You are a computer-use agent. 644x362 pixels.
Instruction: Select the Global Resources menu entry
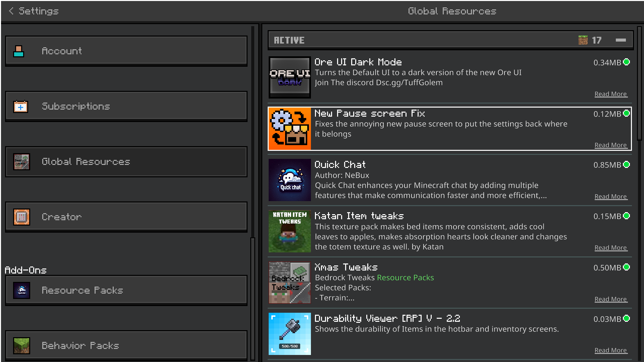click(x=126, y=162)
